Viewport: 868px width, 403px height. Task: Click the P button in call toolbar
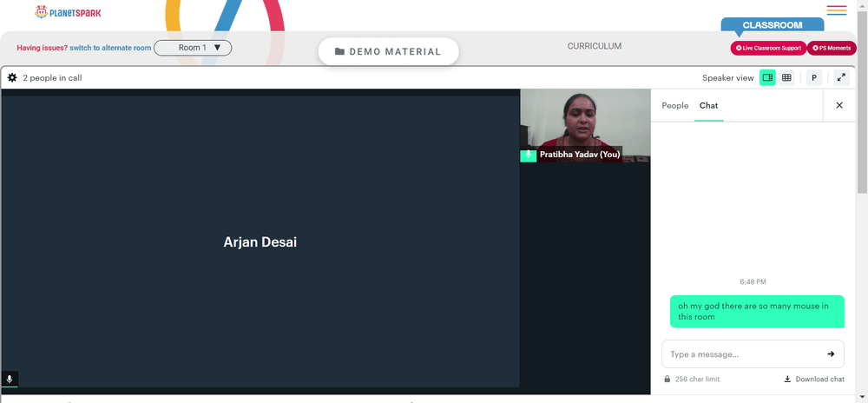pyautogui.click(x=814, y=77)
